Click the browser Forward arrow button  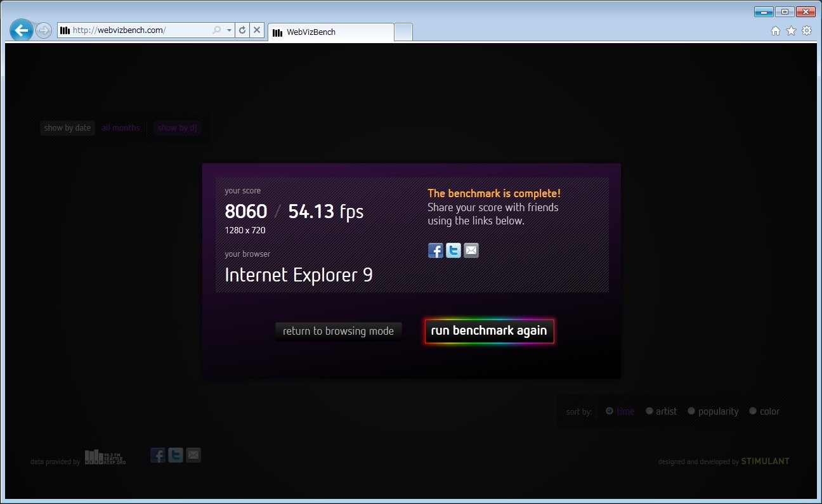[x=44, y=30]
